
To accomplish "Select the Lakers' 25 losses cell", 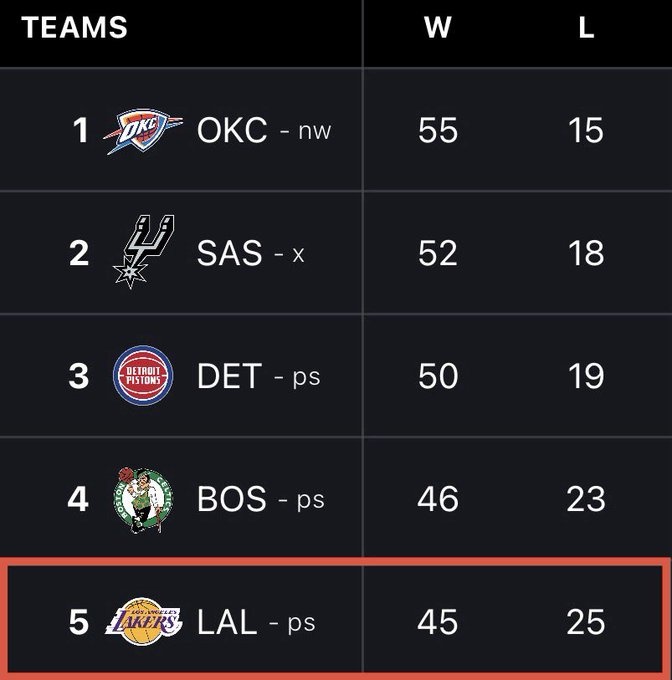I will click(x=586, y=621).
